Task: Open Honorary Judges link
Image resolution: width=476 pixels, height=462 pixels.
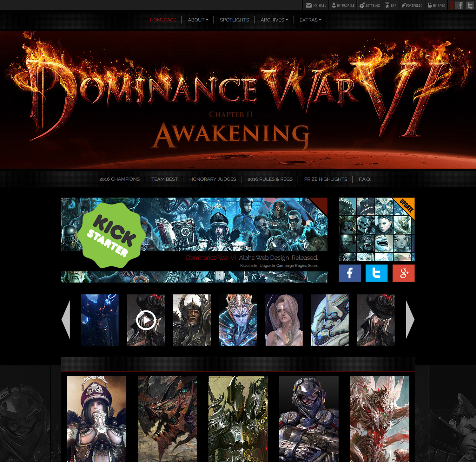Action: coord(213,179)
